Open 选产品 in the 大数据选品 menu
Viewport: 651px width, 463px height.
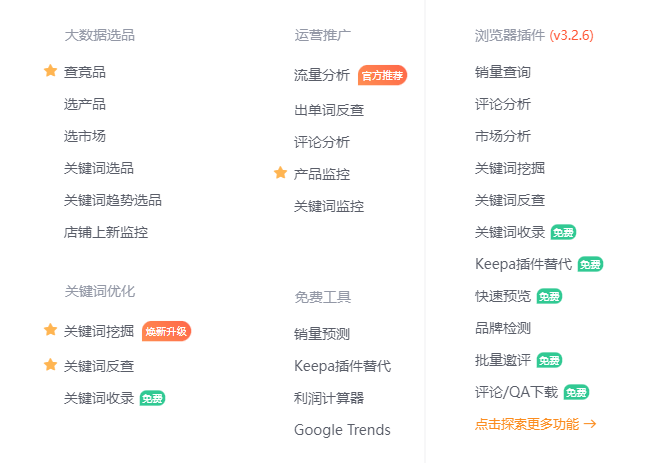85,104
